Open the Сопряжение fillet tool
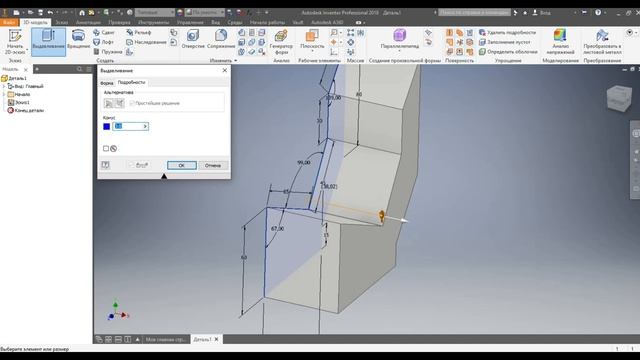The width and height of the screenshot is (640, 360). (221, 40)
